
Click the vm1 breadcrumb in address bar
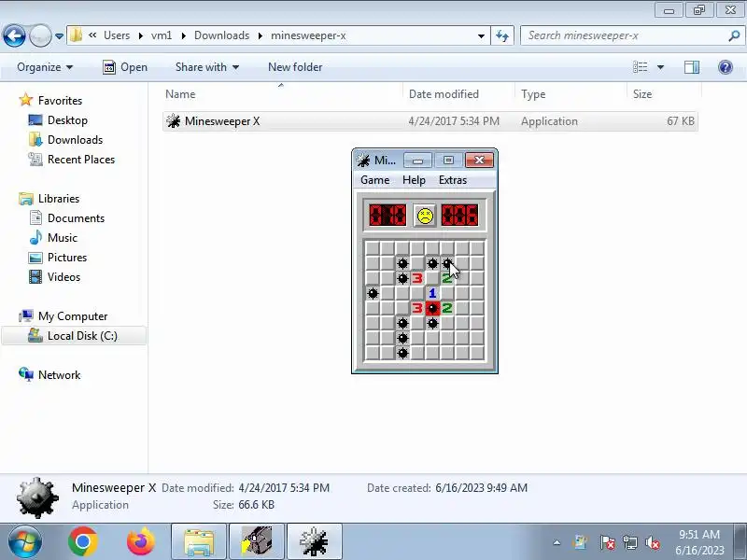point(162,35)
